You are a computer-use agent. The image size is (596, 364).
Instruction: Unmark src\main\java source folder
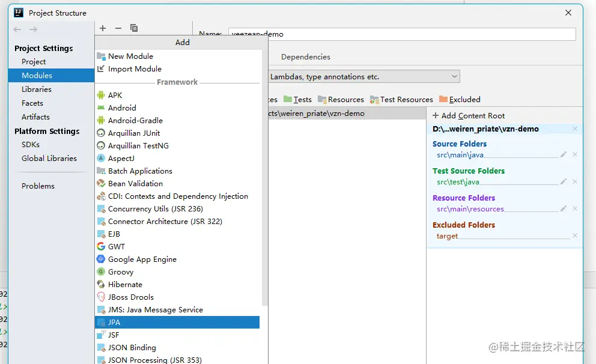(575, 154)
